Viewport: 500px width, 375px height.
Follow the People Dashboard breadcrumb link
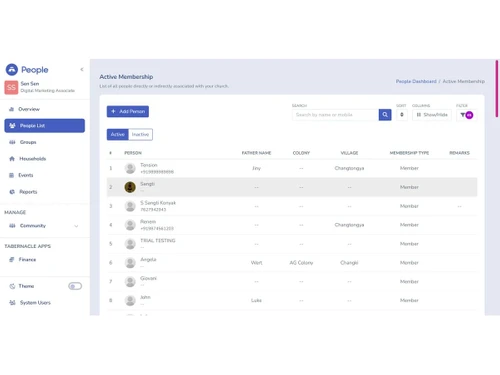(x=416, y=81)
